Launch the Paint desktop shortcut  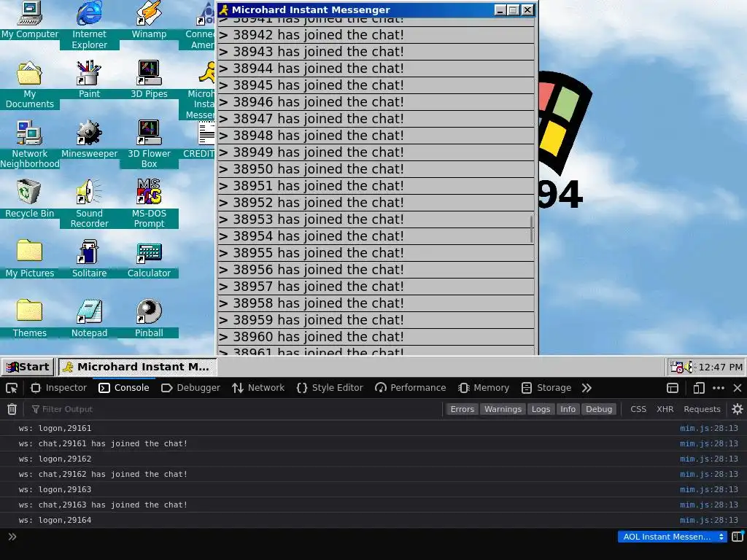89,79
